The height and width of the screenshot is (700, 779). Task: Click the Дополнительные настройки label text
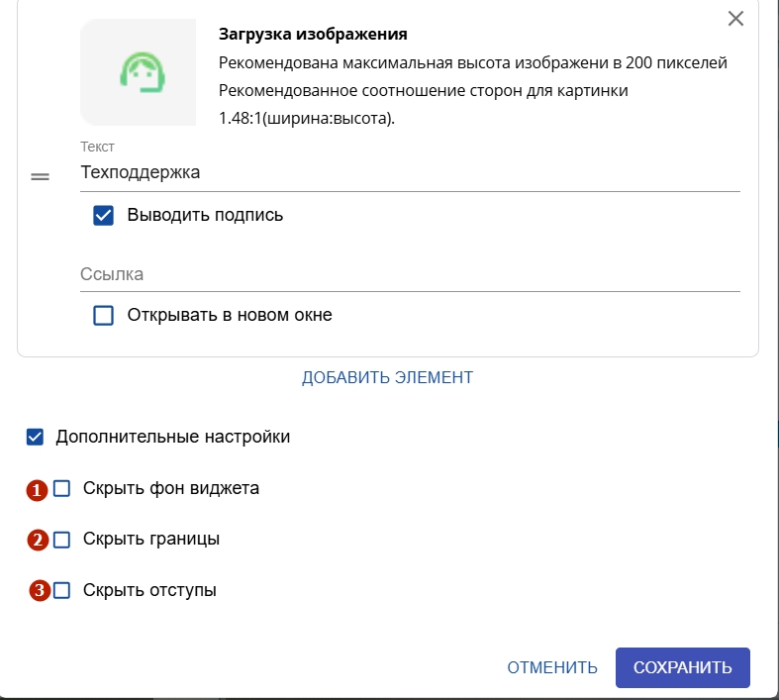click(x=173, y=437)
